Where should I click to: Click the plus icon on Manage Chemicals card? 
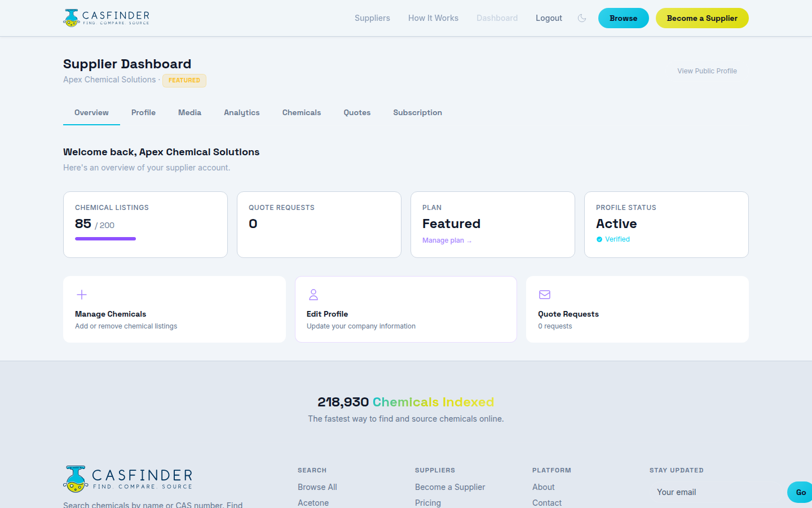pos(81,294)
